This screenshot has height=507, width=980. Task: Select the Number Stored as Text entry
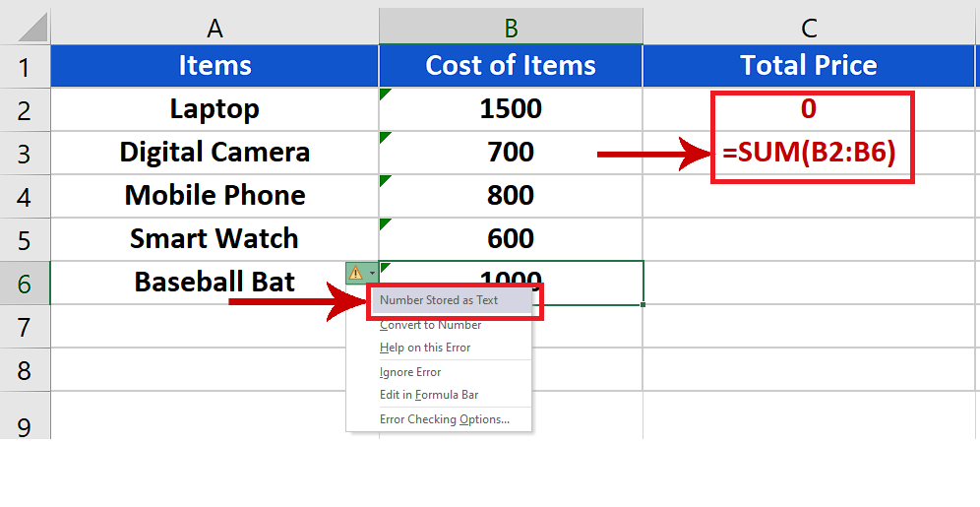click(x=452, y=300)
